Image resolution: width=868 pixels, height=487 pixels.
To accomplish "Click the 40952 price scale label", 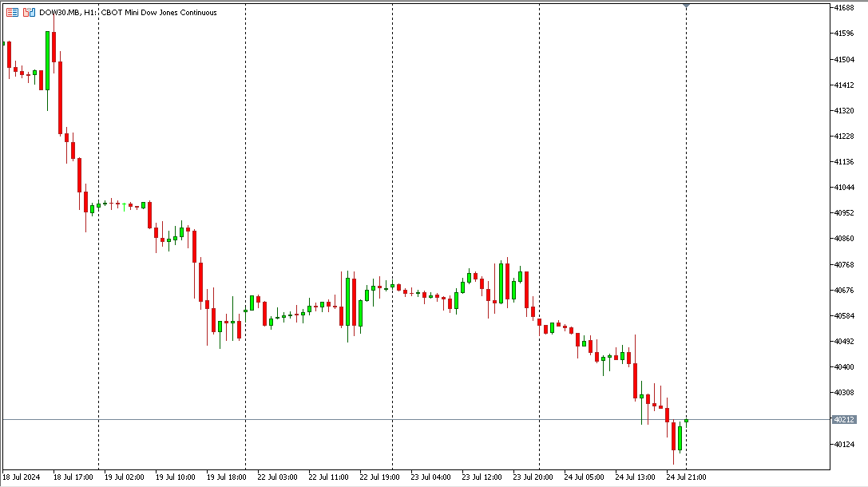I will coord(844,212).
